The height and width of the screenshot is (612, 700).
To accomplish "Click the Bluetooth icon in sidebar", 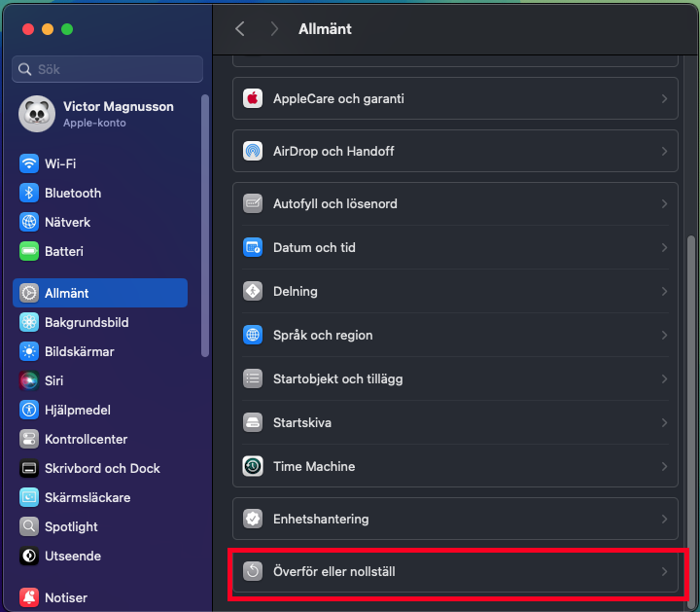I will click(29, 193).
